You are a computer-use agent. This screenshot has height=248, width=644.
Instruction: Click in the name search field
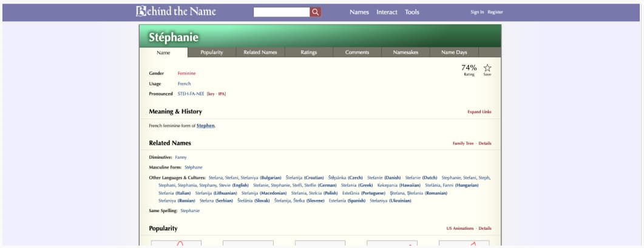[x=282, y=12]
